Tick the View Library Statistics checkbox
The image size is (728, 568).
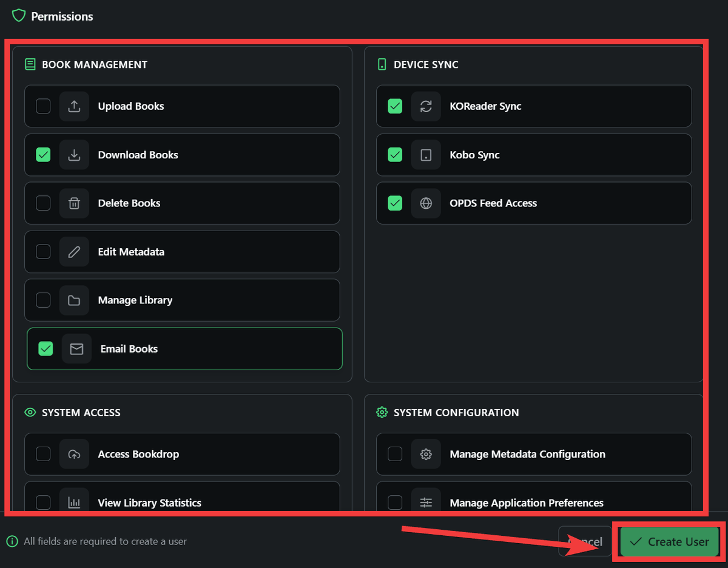click(x=43, y=502)
